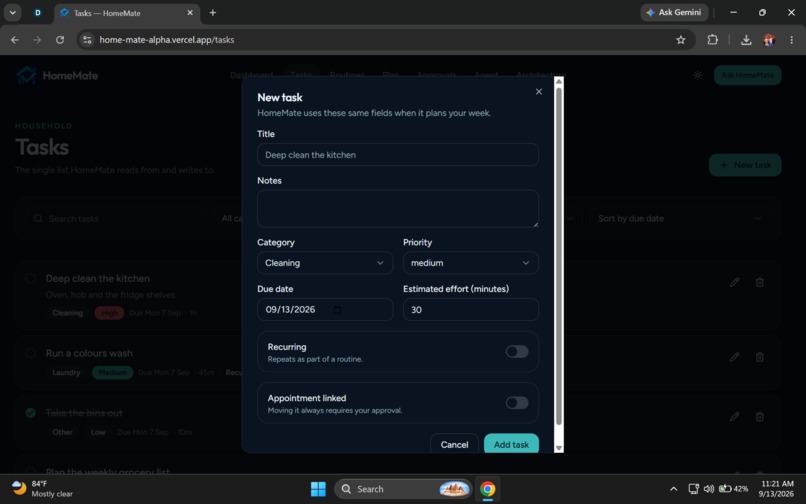Open the calendar picker icon in Due date
The width and height of the screenshot is (806, 504).
point(337,310)
